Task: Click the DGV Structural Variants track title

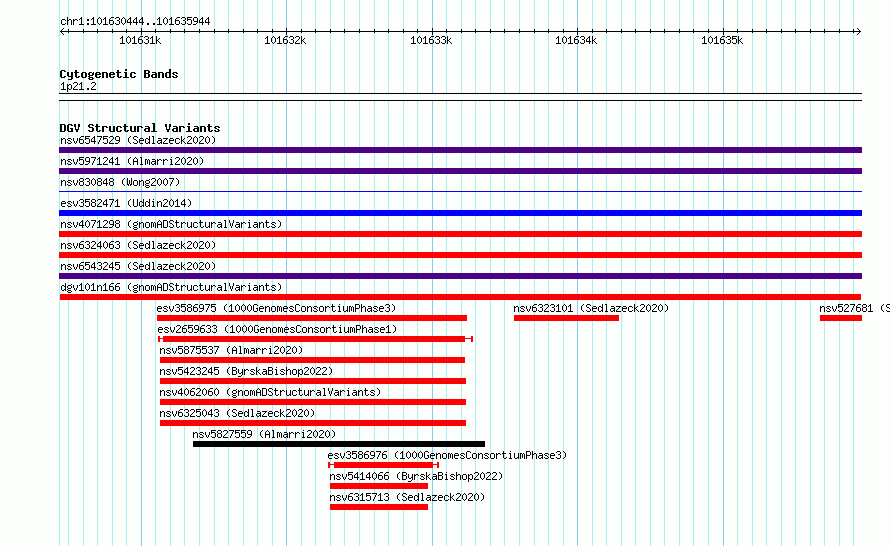Action: 140,128
